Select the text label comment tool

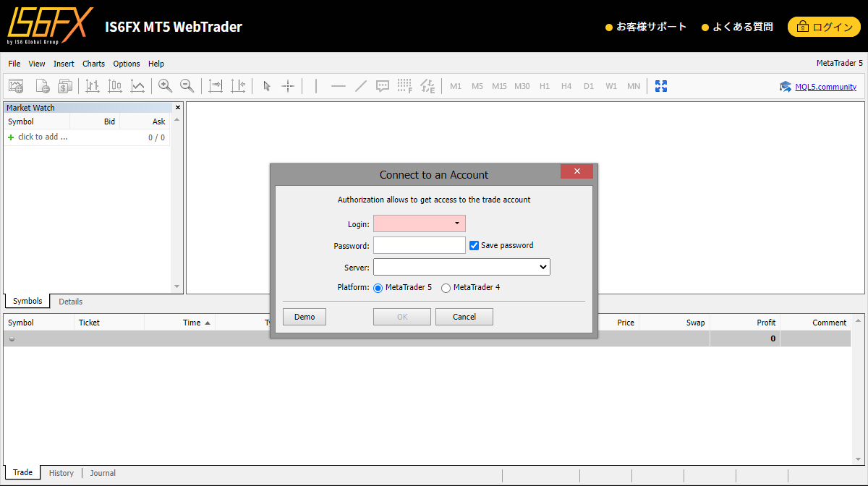pyautogui.click(x=383, y=86)
